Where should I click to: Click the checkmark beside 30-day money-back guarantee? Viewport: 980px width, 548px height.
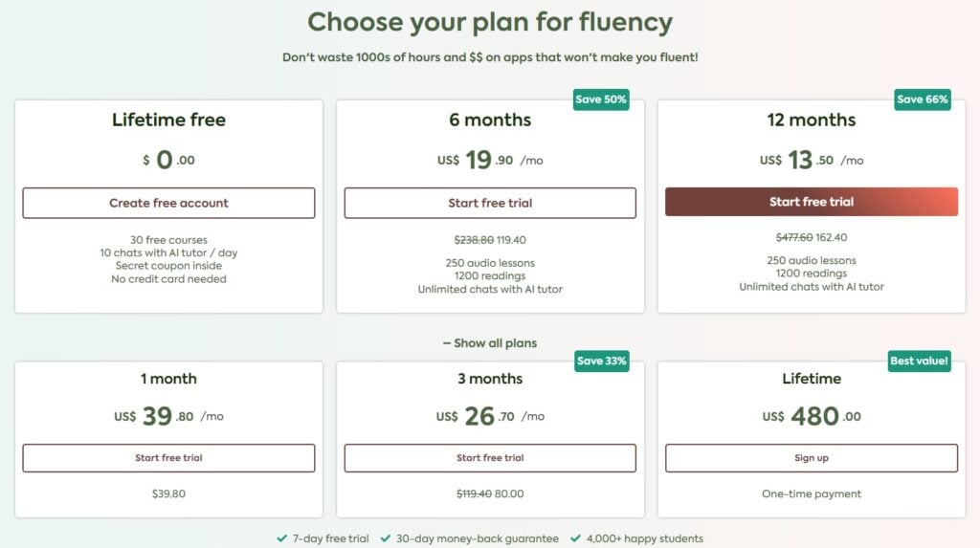(385, 538)
